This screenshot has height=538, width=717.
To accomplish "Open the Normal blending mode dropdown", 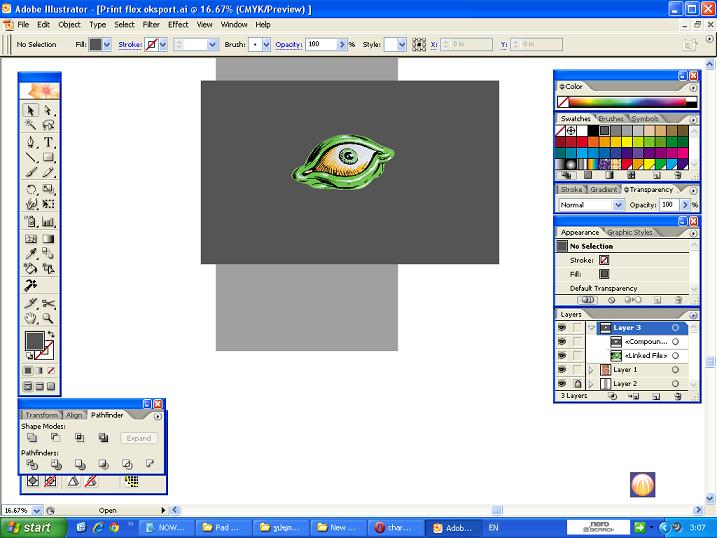I will click(618, 205).
